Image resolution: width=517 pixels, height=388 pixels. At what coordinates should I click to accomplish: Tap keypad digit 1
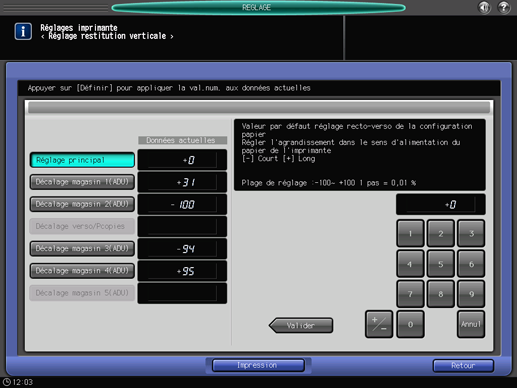click(410, 233)
